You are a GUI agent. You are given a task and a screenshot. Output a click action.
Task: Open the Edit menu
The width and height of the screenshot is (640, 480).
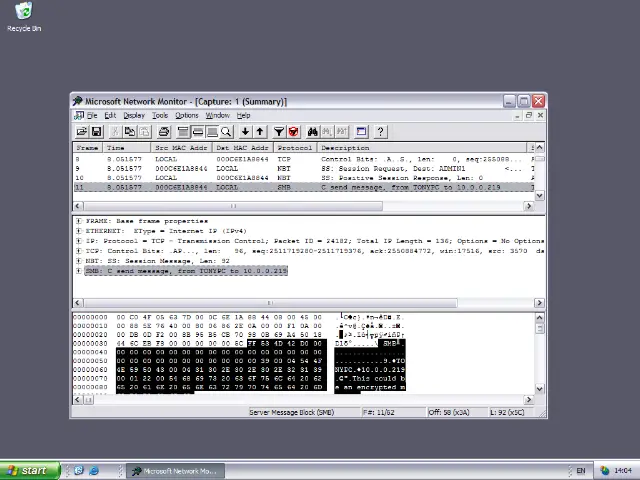point(110,116)
